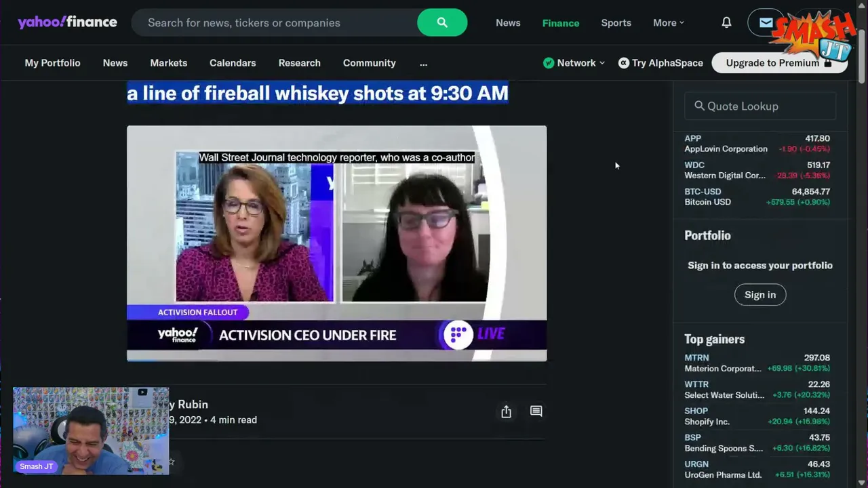Click the Yahoo Finance logo
The width and height of the screenshot is (868, 488).
coord(67,22)
